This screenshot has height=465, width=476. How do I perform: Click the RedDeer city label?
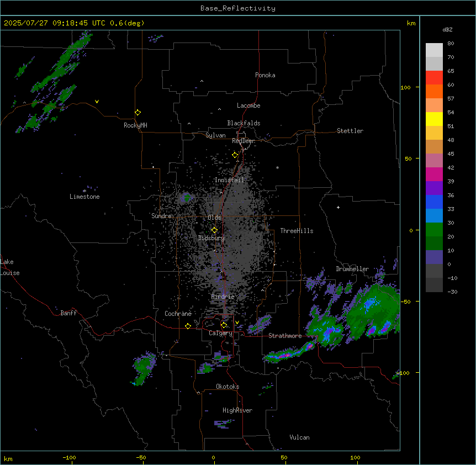pyautogui.click(x=243, y=141)
